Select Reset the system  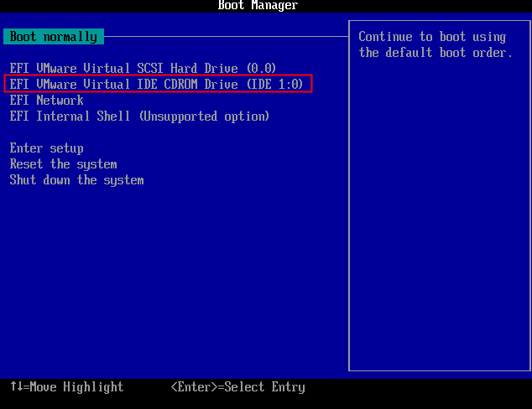63,164
